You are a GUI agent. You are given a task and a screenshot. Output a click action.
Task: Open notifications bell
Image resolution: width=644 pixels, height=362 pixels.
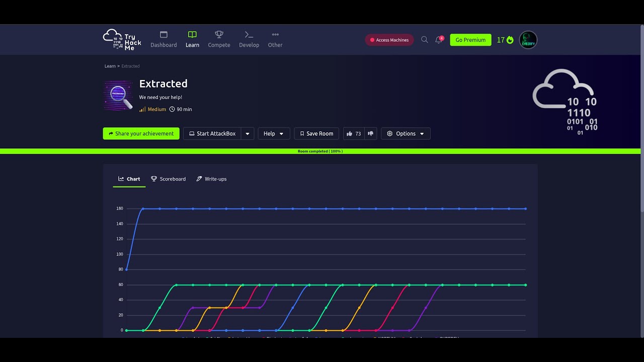tap(439, 40)
